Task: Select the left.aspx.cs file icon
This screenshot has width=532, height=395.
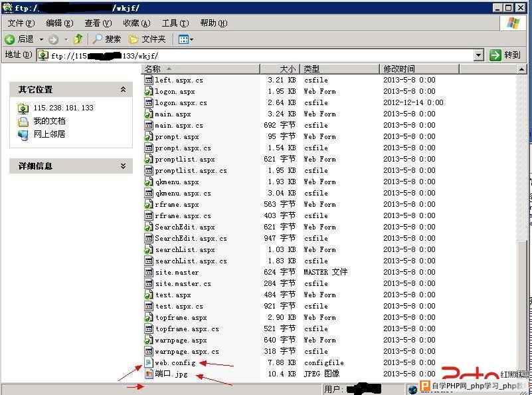Action: tap(149, 80)
